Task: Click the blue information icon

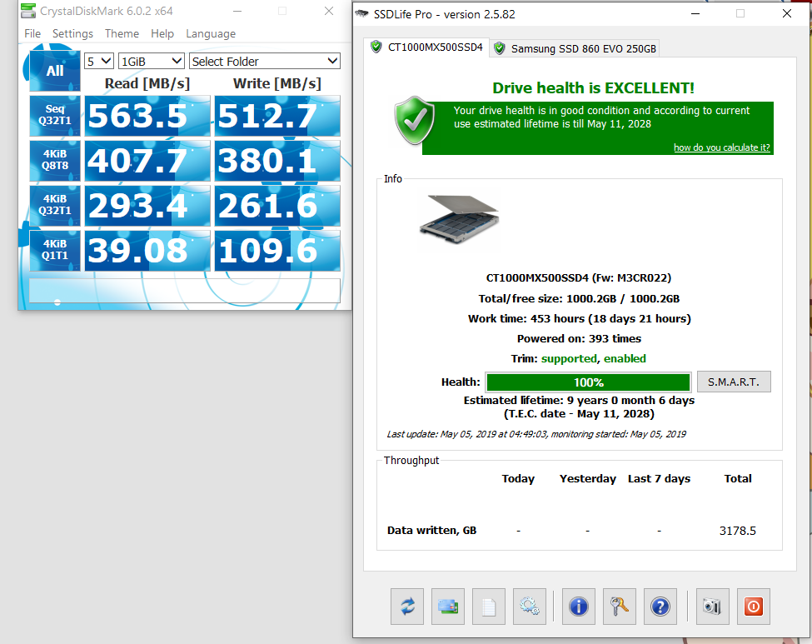Action: (579, 606)
